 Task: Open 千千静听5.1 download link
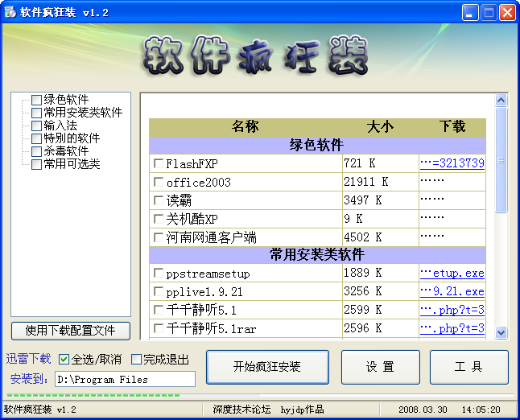coord(452,311)
